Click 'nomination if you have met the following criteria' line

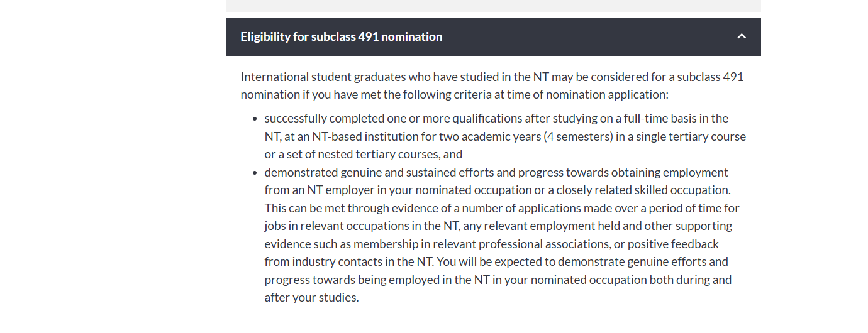point(454,95)
